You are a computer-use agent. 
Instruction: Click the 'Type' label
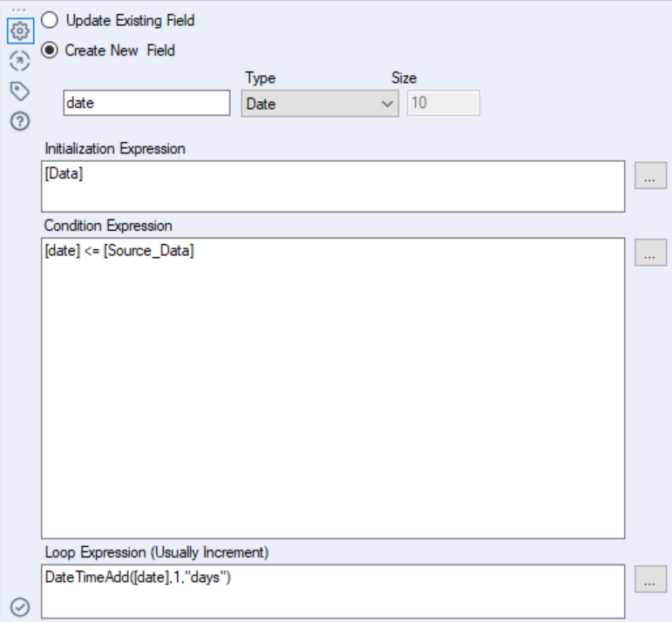(x=260, y=78)
